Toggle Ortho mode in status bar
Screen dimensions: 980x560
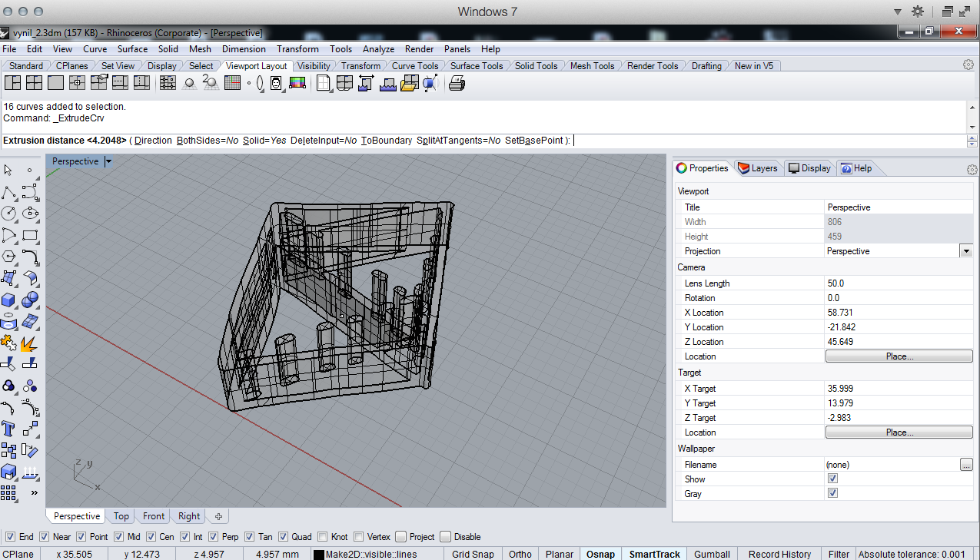(x=520, y=554)
